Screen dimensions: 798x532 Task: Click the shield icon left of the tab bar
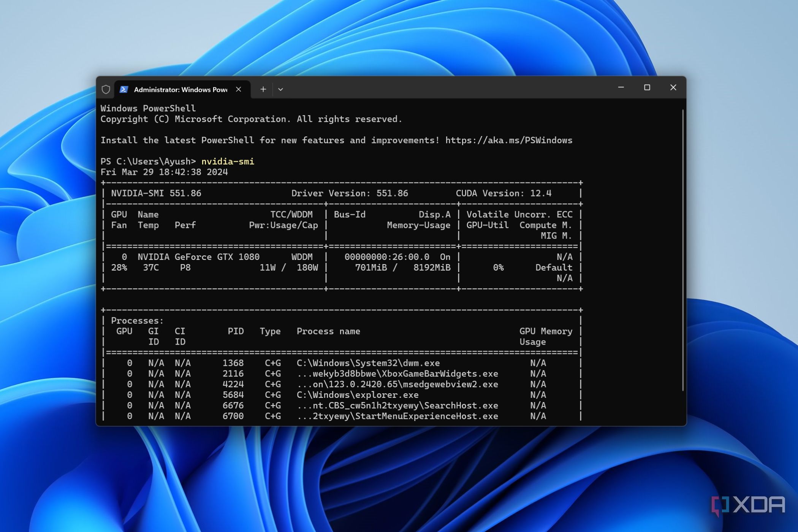pos(106,89)
